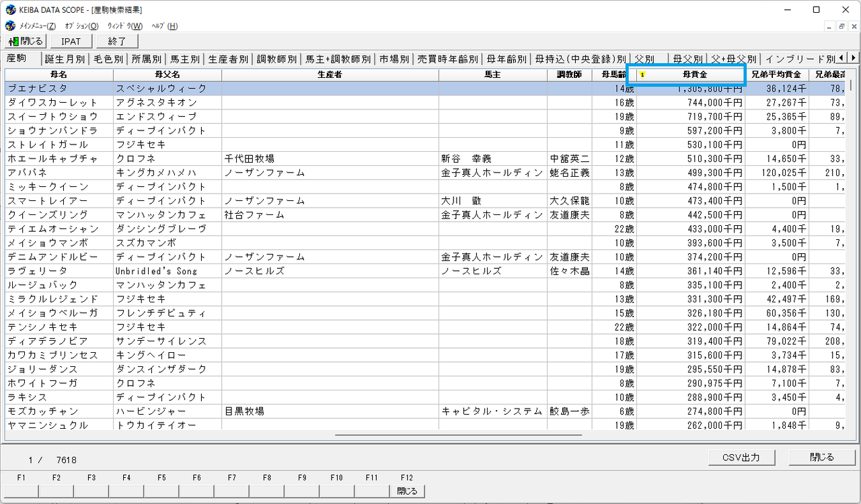Viewport: 861px width, 504px height.
Task: Sort by the 生産者 column header
Action: [x=330, y=75]
